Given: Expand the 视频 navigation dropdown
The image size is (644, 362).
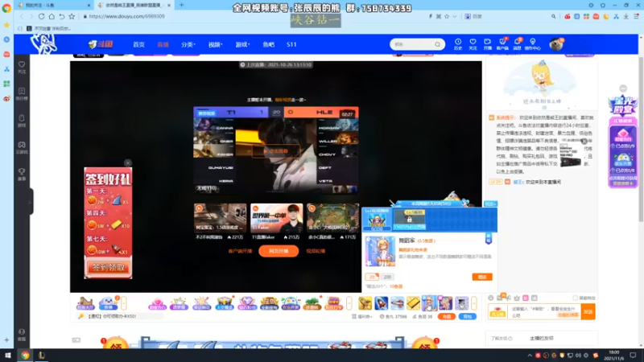Looking at the screenshot, I should click(x=215, y=44).
